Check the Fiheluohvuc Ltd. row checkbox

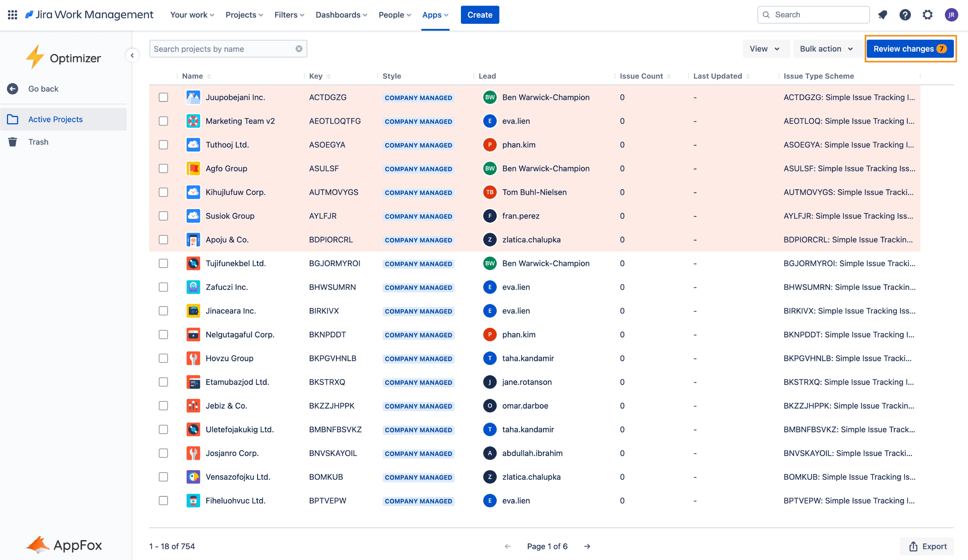(x=163, y=501)
